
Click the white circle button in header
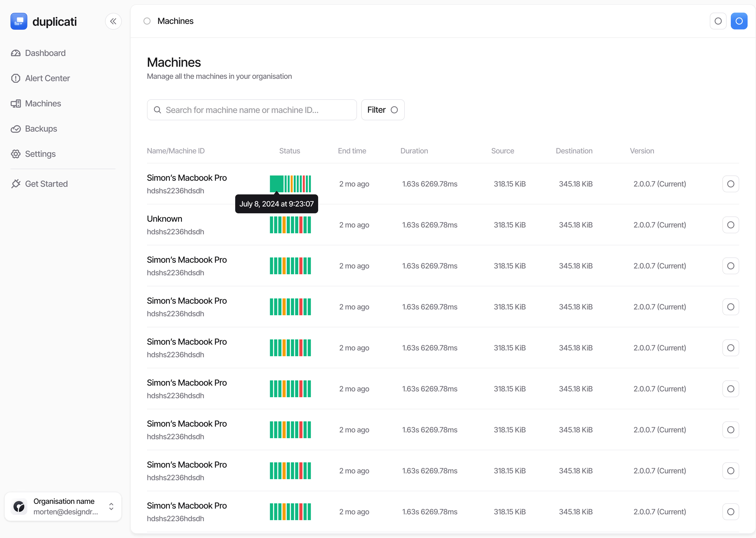coord(718,21)
